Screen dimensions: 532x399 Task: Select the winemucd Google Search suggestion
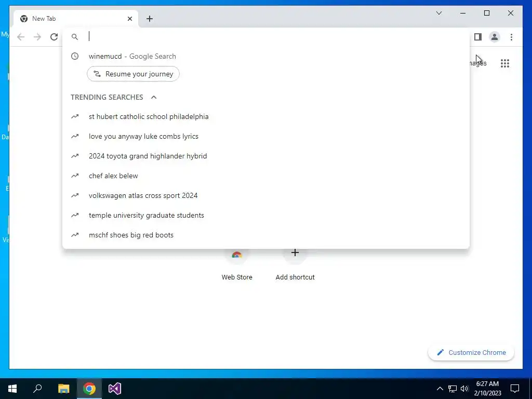pyautogui.click(x=266, y=56)
